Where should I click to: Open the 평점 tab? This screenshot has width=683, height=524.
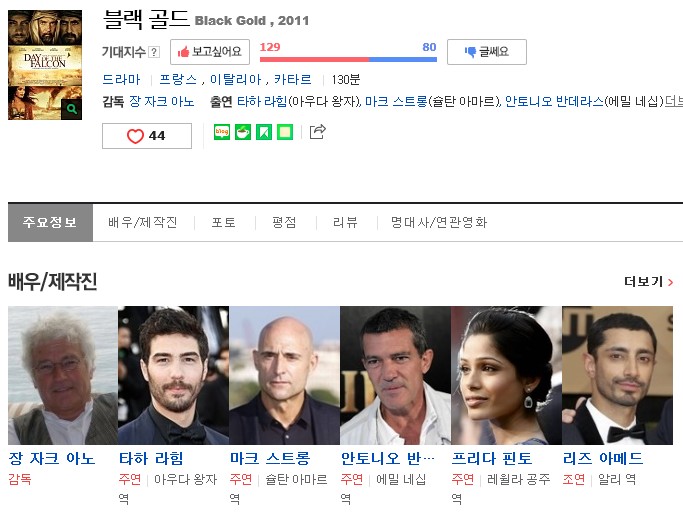(284, 223)
